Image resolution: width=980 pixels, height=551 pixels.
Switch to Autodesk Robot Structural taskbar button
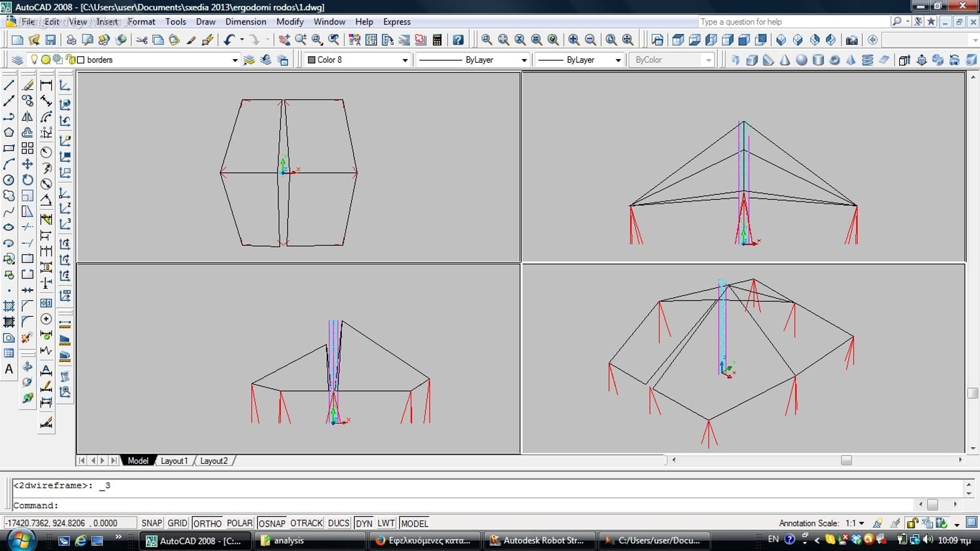coord(539,540)
